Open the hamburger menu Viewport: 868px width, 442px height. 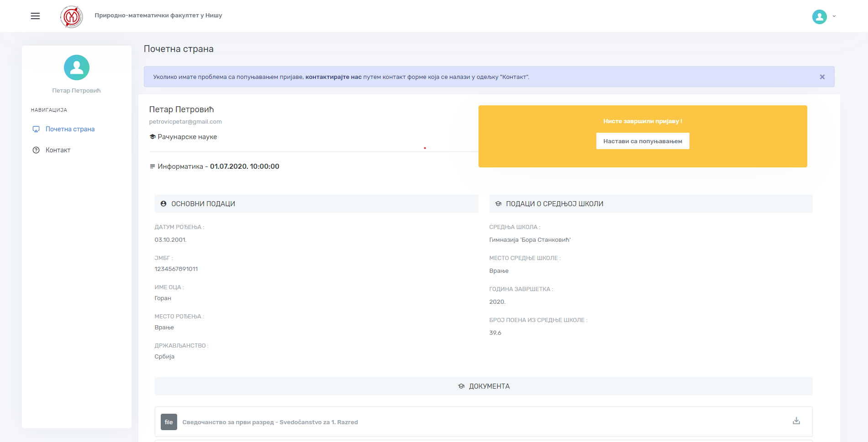(x=35, y=16)
